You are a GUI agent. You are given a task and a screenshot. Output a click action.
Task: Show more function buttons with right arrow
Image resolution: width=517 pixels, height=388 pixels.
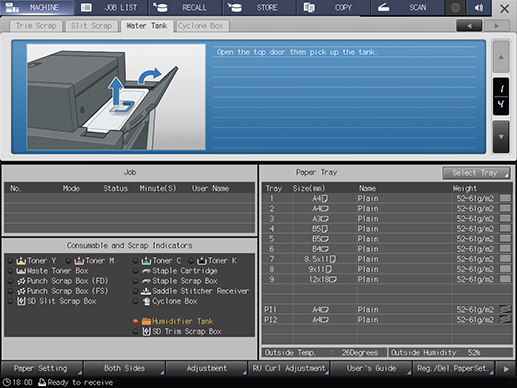point(506,369)
